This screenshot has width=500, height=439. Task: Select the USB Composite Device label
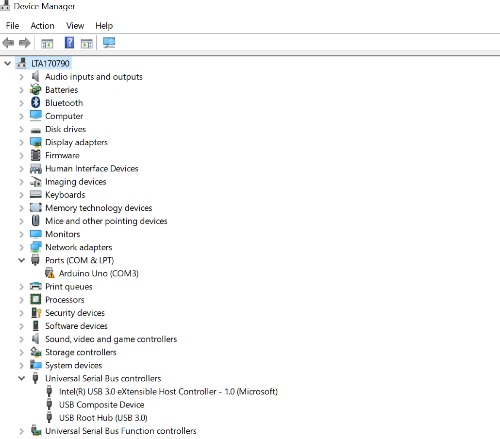click(102, 405)
